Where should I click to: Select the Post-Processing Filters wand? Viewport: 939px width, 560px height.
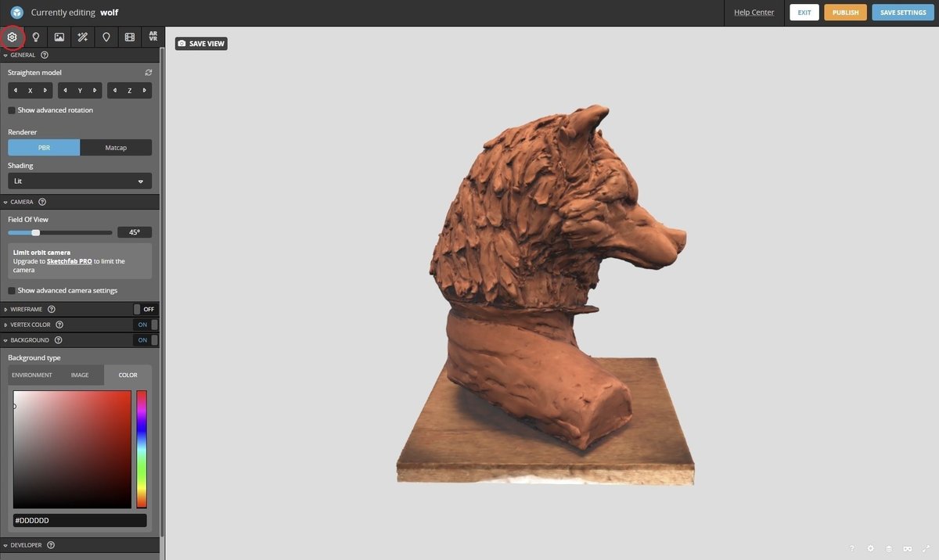click(x=82, y=36)
